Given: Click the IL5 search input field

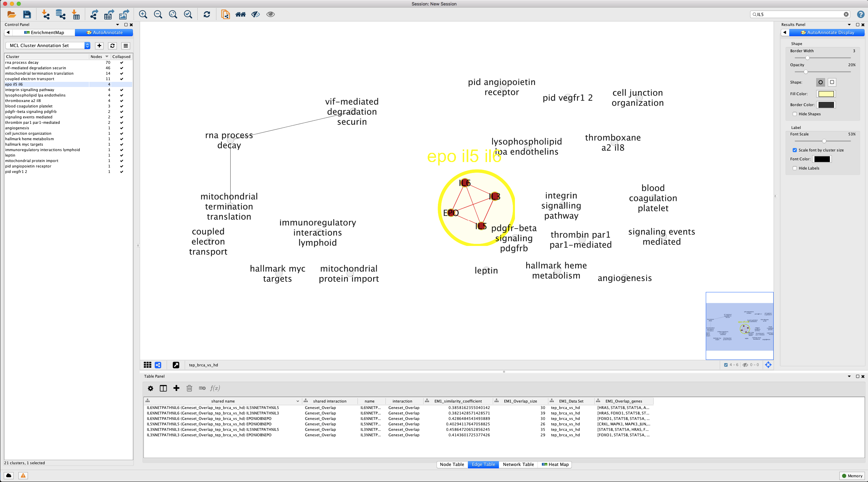Looking at the screenshot, I should [x=800, y=14].
